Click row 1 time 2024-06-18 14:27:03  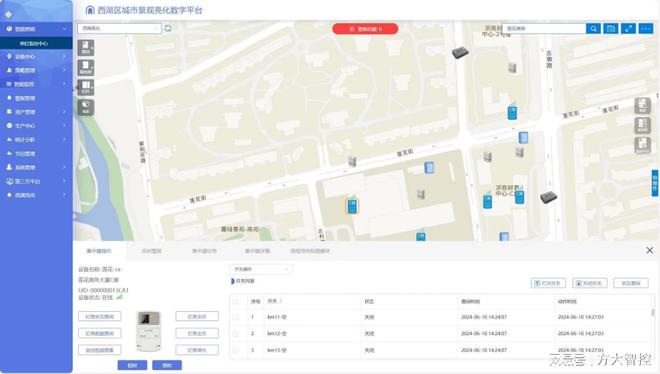coord(580,317)
